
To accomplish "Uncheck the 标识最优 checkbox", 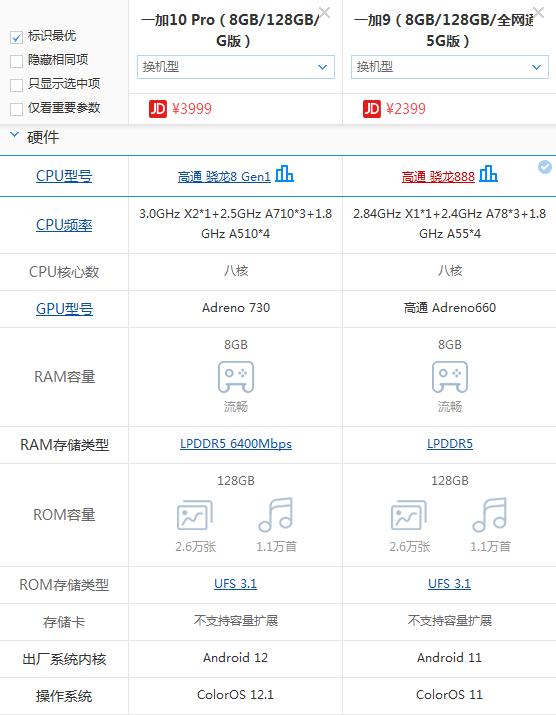I will [16, 37].
